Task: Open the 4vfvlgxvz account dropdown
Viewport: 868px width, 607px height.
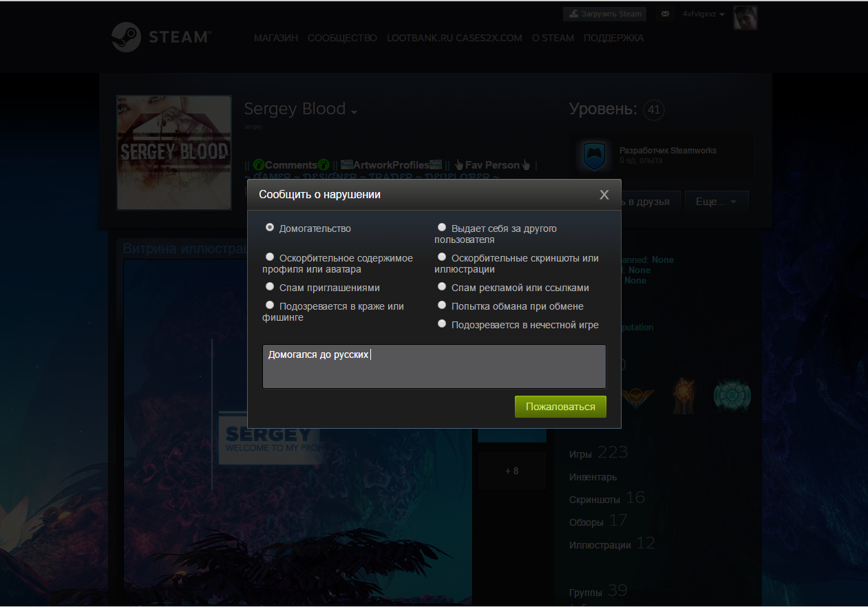Action: pyautogui.click(x=703, y=14)
